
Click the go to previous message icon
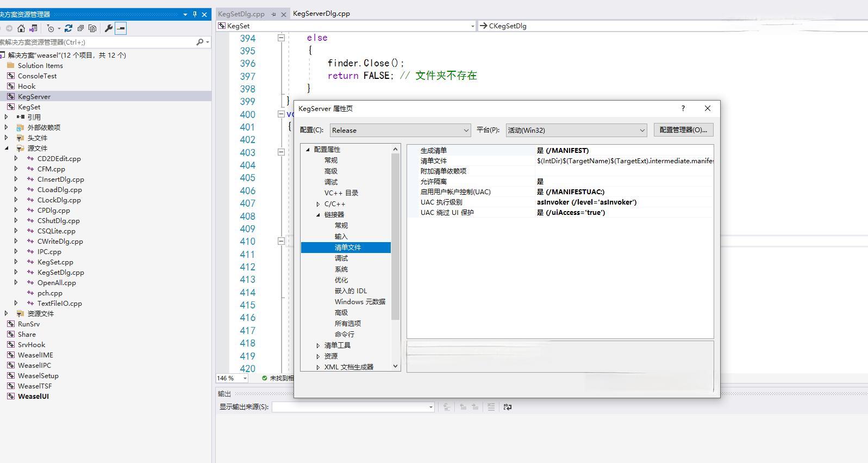tap(463, 407)
